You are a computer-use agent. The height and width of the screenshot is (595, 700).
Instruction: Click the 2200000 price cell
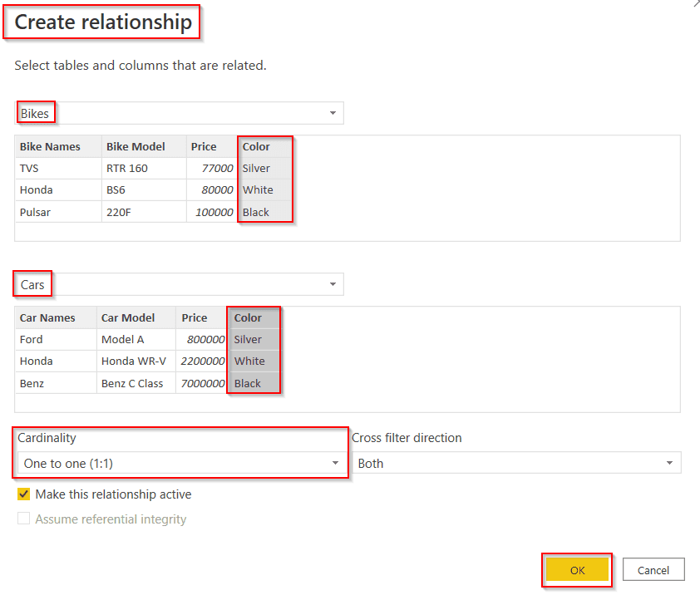tap(202, 361)
